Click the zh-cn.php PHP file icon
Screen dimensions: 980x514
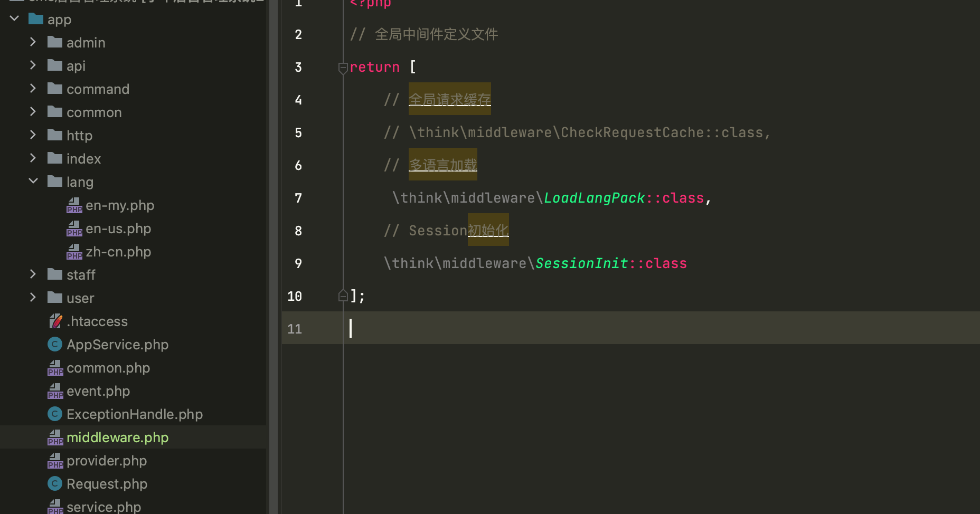tap(74, 252)
